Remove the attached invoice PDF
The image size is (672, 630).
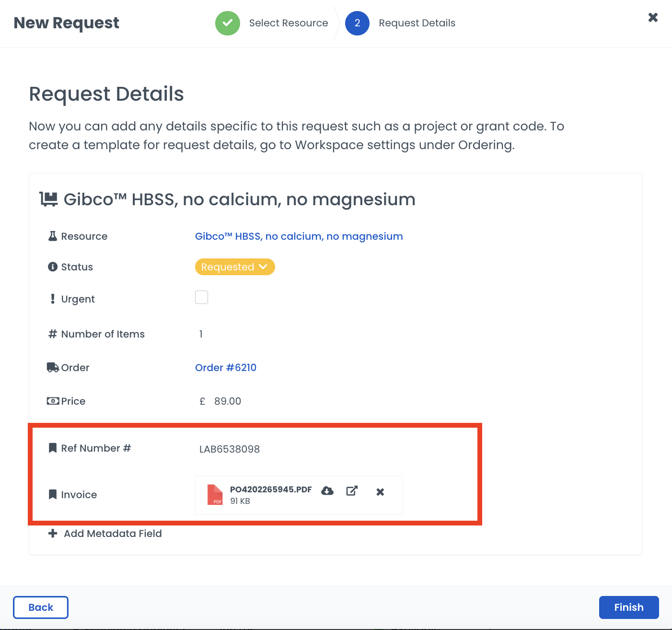pyautogui.click(x=380, y=492)
